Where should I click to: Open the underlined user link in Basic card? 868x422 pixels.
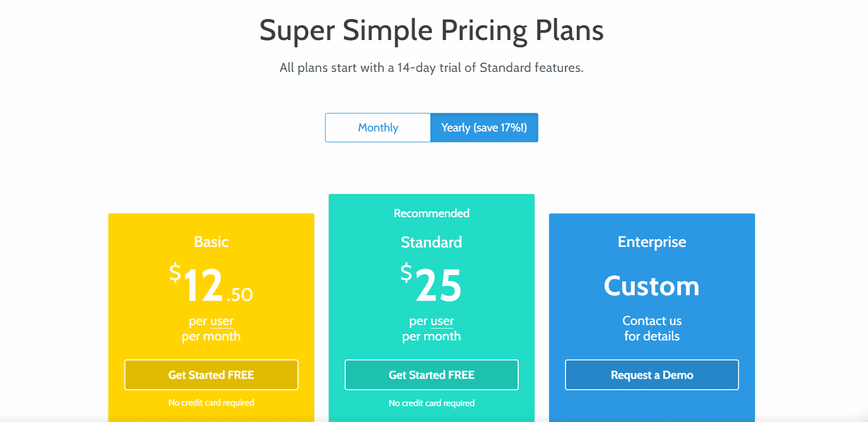coord(222,321)
